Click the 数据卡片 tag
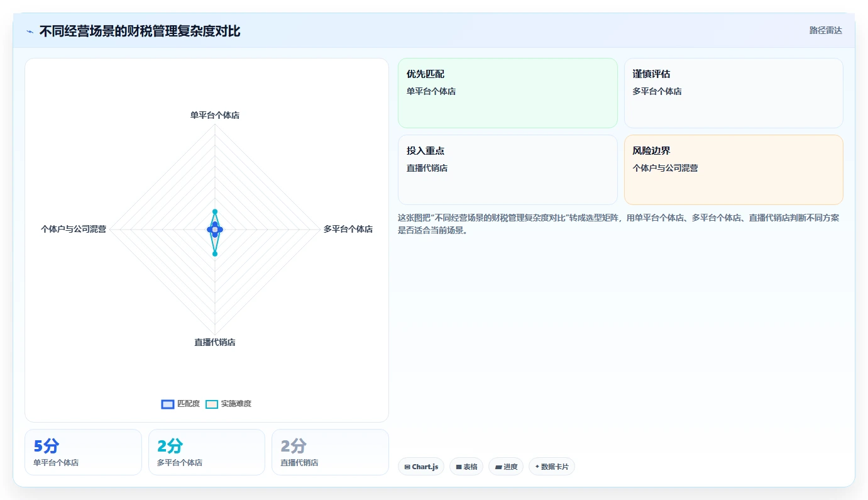868x500 pixels. point(552,467)
